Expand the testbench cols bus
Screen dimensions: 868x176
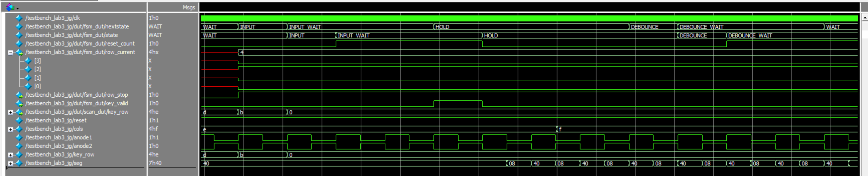click(10, 129)
